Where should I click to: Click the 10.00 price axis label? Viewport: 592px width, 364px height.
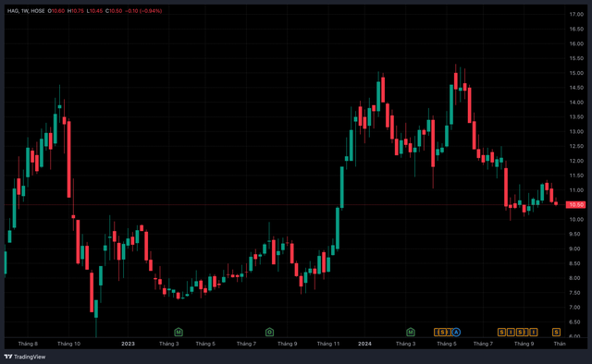[x=576, y=220]
